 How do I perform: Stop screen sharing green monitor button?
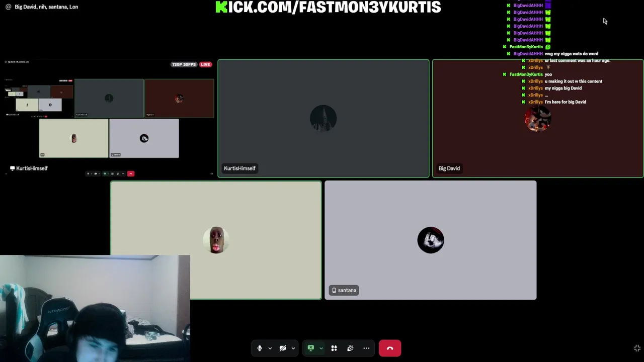tap(311, 348)
